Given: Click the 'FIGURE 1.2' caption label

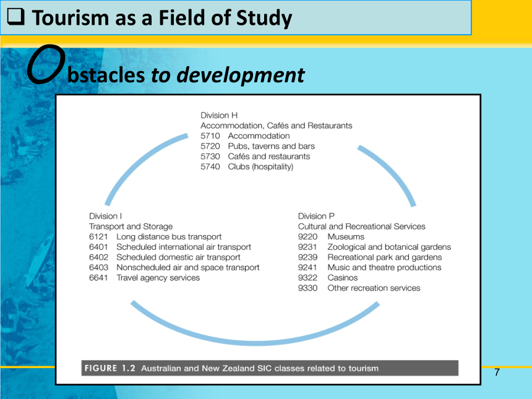Looking at the screenshot, I should (110, 368).
